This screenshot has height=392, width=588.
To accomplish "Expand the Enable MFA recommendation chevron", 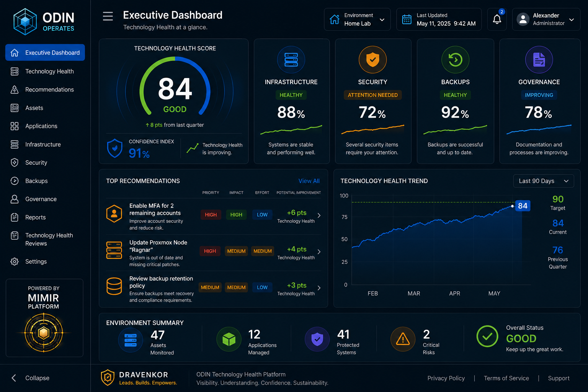I will [x=319, y=216].
